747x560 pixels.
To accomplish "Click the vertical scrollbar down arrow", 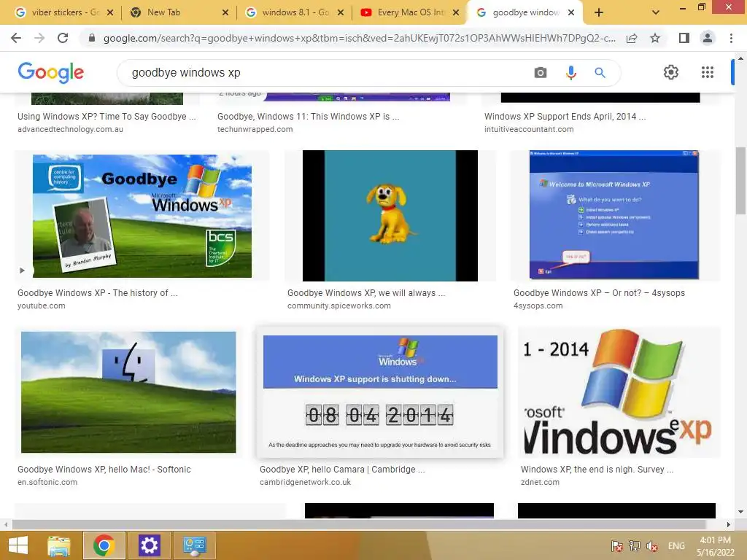I will pyautogui.click(x=740, y=513).
